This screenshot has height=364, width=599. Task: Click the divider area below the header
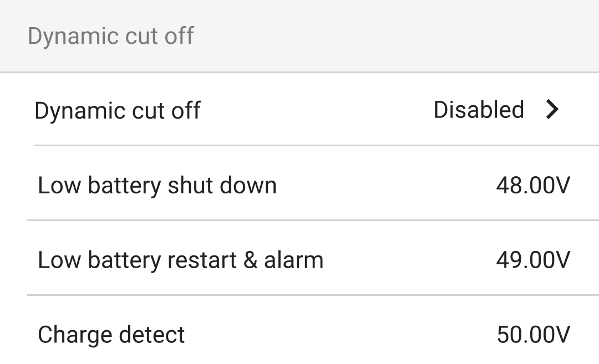point(299,71)
